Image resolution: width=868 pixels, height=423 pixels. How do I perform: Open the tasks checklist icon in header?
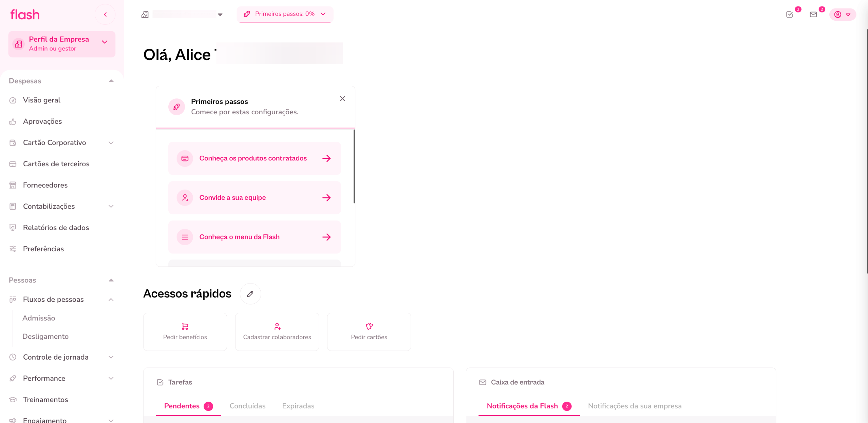[x=790, y=14]
